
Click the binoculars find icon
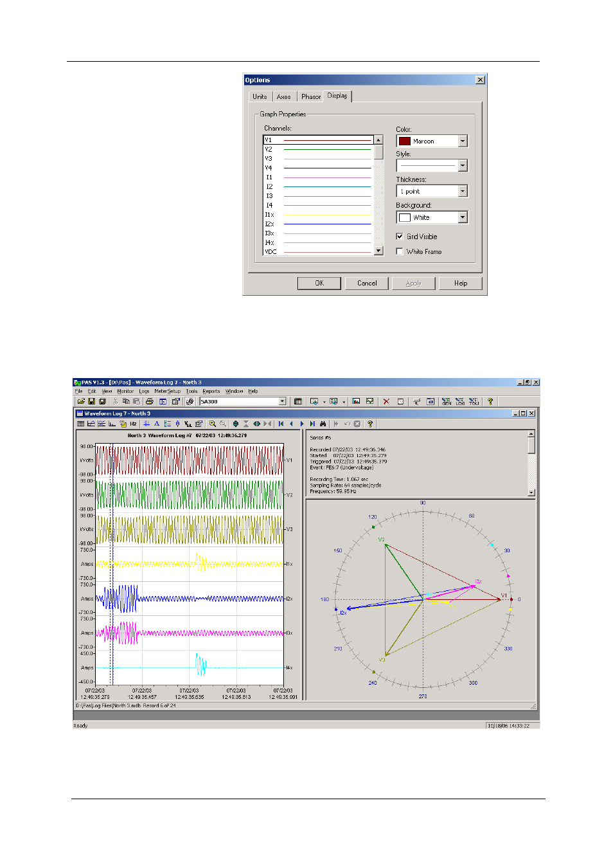(x=323, y=424)
